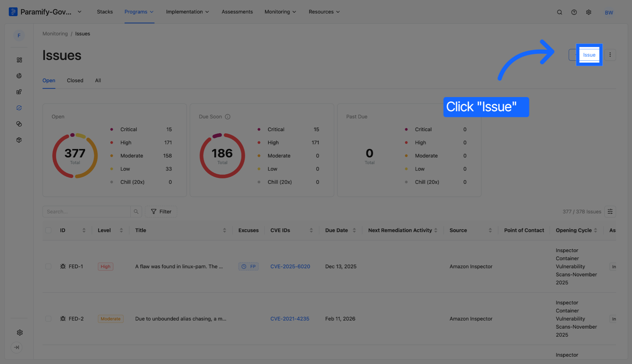Sort by the Opening Cycle column arrows
Viewport: 632px width, 364px height.
[596, 230]
